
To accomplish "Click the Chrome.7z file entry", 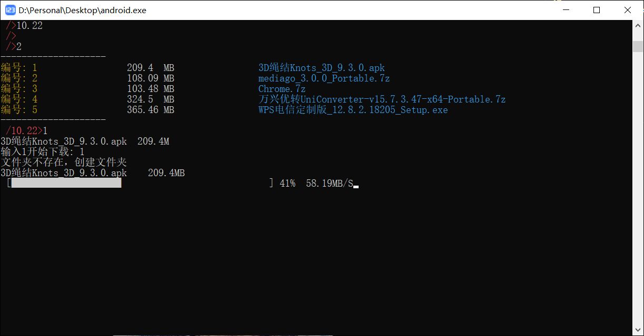I will click(x=282, y=89).
